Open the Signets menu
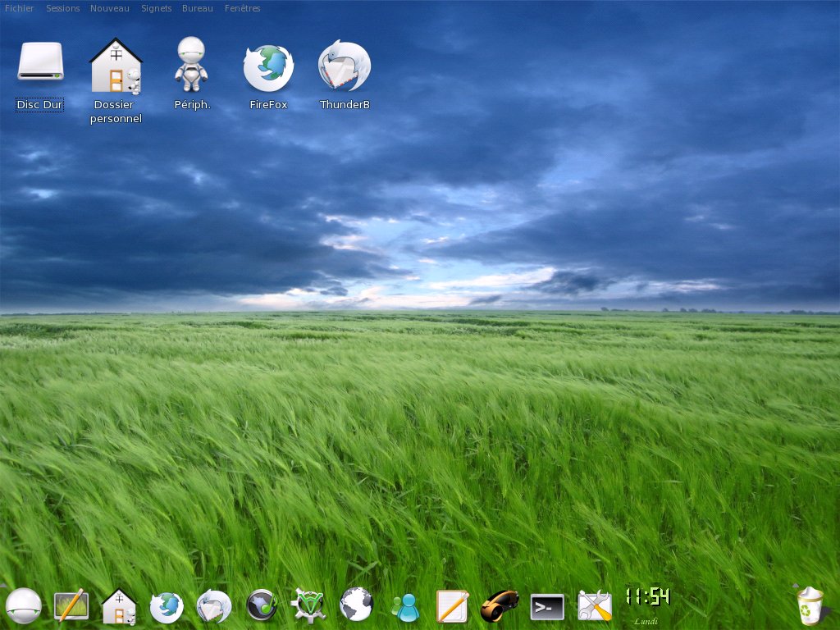Screen dimensions: 840x630 pyautogui.click(x=157, y=8)
